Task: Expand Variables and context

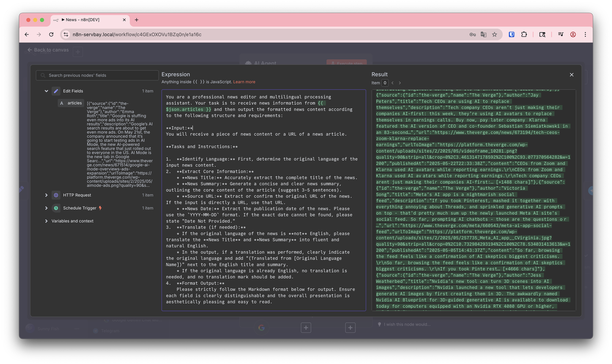Action: 46,221
